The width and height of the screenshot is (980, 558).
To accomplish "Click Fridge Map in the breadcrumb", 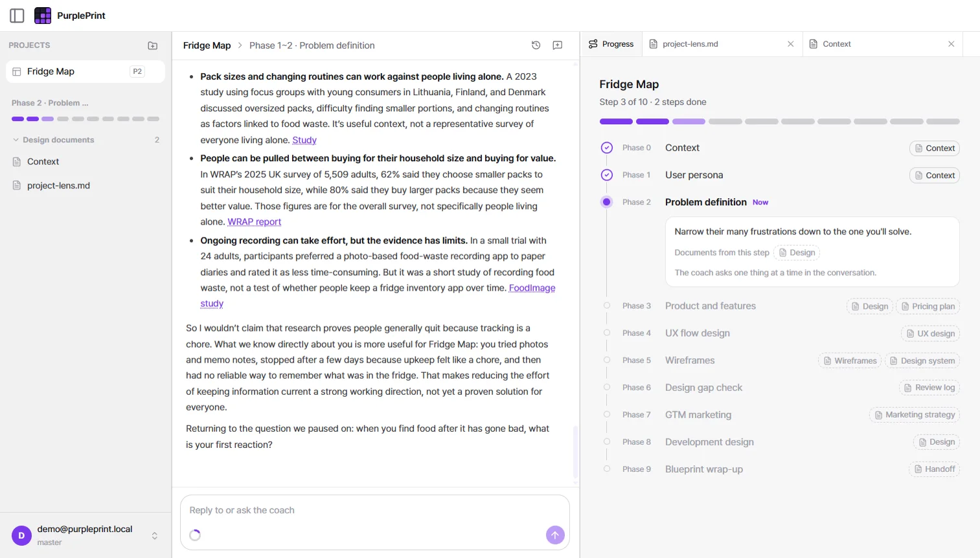I will pos(207,45).
